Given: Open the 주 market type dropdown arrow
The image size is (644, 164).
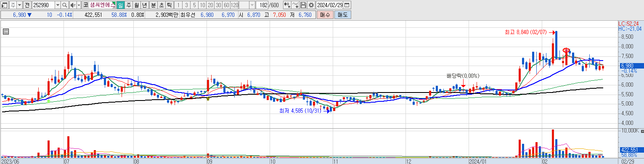Looking at the screenshot, I should click(19, 5).
